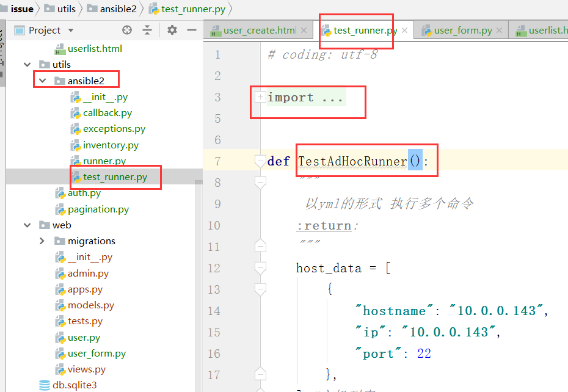Viewport: 568px width, 392px height.
Task: Collapse the utils folder chevron
Action: [27, 65]
